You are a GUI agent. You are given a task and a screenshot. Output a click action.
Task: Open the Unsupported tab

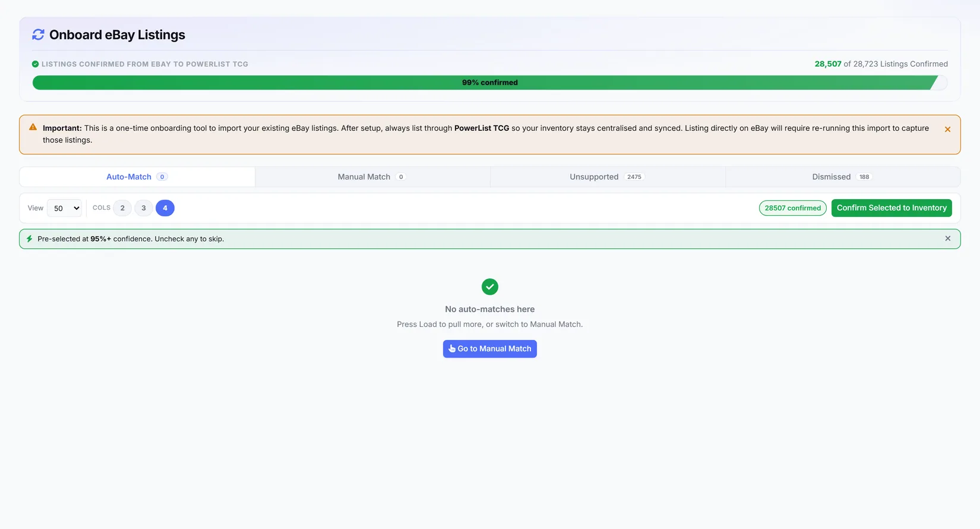608,177
